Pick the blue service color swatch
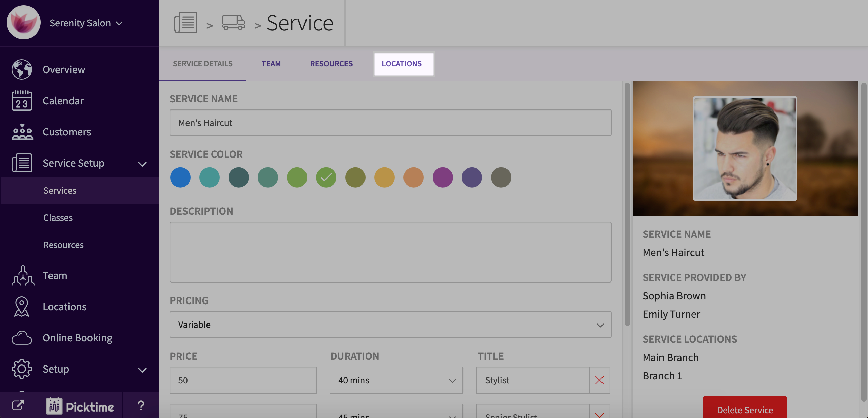This screenshot has height=418, width=868. 180,177
